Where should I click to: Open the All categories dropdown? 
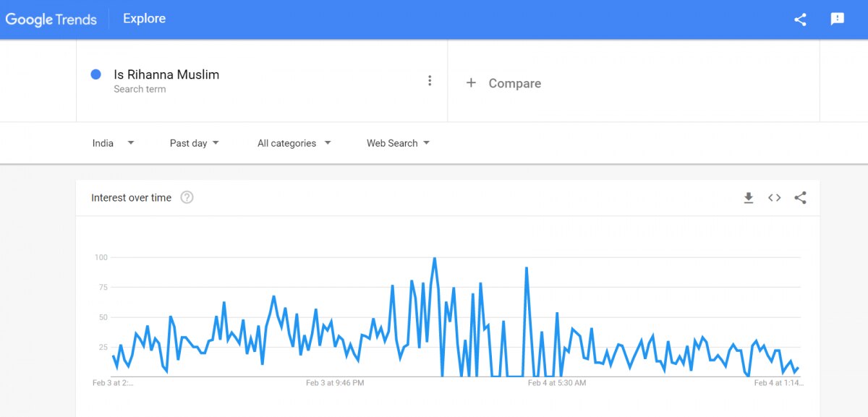(x=294, y=143)
